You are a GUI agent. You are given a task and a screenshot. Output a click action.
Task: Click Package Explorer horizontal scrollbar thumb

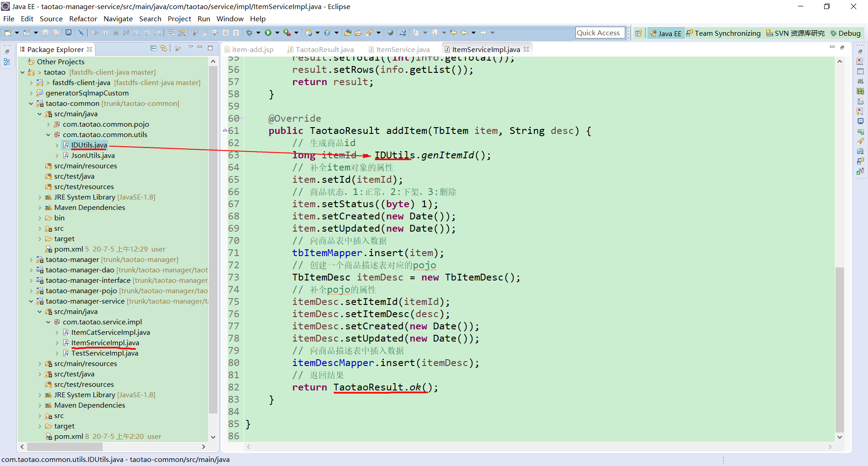coord(65,447)
